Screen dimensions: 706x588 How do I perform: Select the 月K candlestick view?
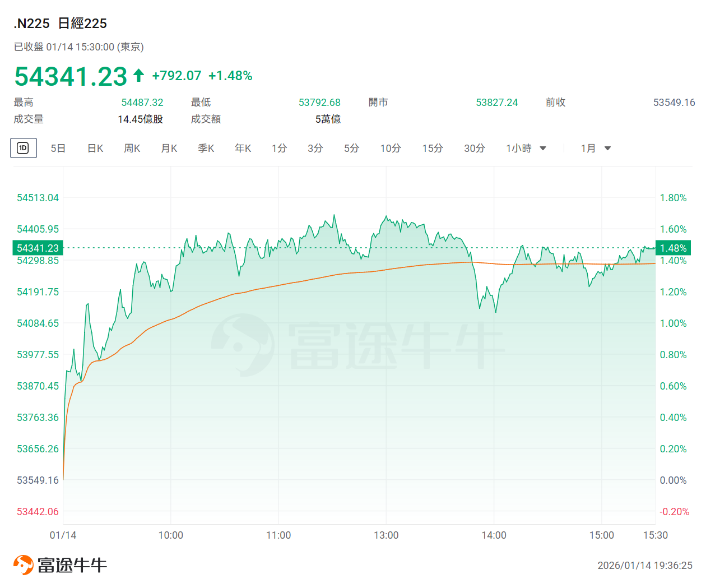(169, 149)
